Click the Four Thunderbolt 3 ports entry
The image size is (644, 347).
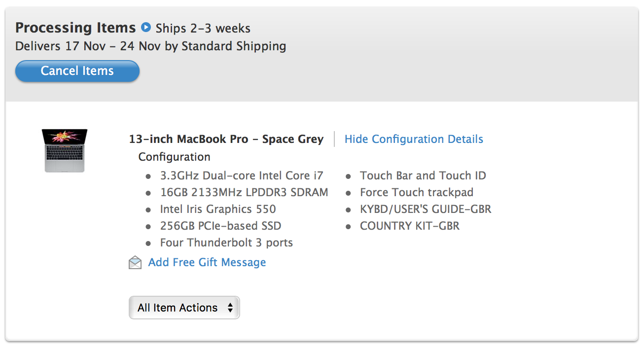pos(226,243)
